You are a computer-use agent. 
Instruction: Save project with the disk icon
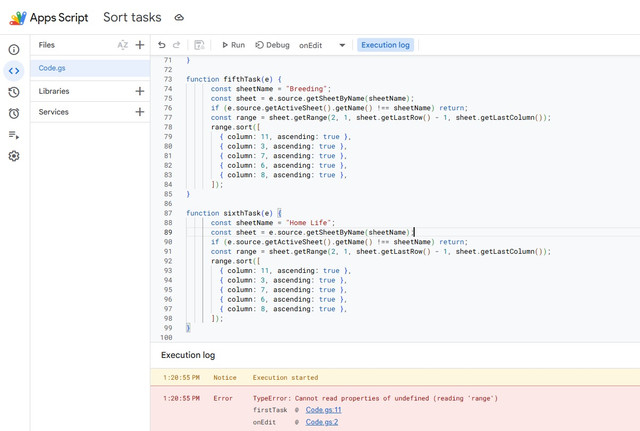click(x=199, y=45)
